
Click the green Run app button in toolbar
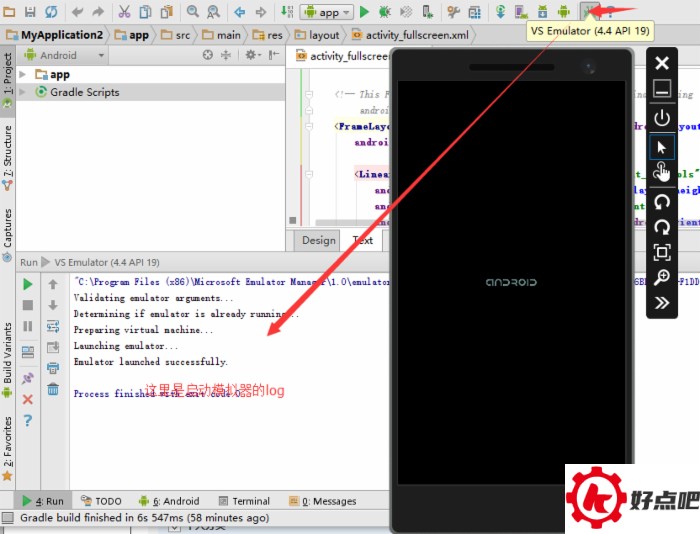click(x=364, y=12)
